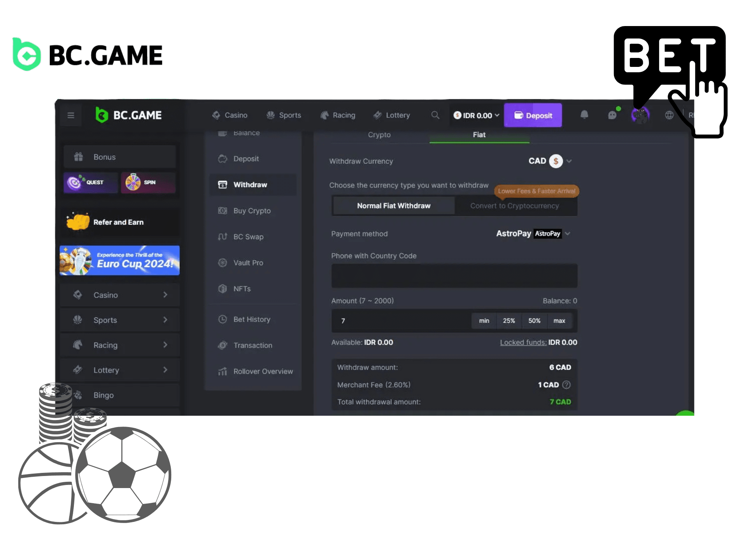The width and height of the screenshot is (747, 560).
Task: Click the min amount button
Action: 484,321
